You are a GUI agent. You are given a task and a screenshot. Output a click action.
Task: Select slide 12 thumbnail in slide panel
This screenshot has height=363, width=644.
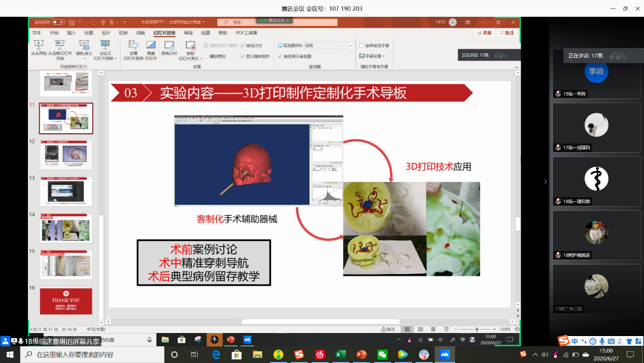pyautogui.click(x=66, y=155)
